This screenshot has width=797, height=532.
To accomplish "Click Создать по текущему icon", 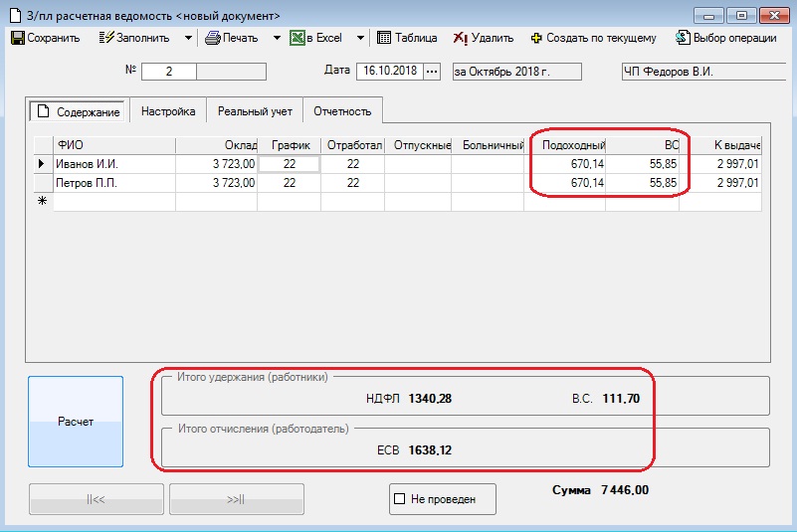I will point(537,39).
